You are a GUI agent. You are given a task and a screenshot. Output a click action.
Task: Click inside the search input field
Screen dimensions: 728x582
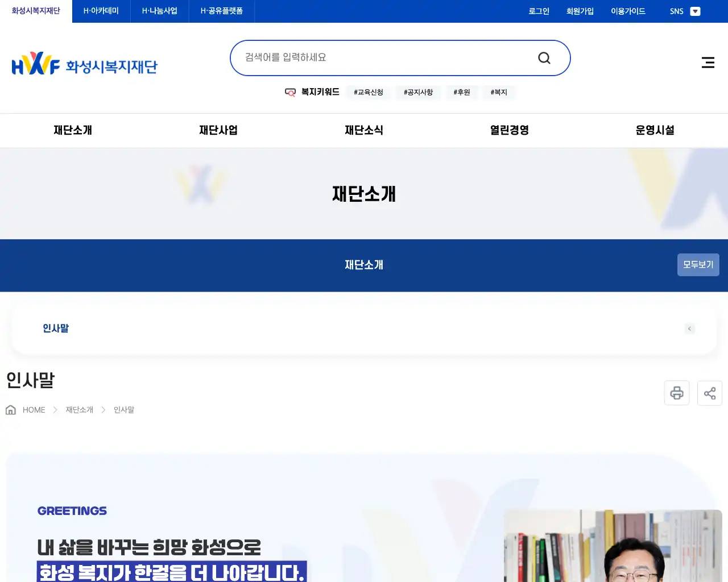(x=370, y=57)
